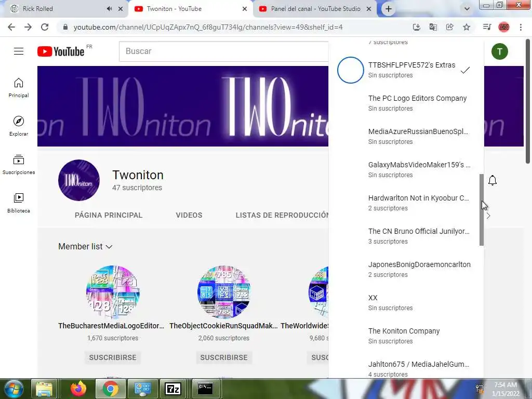Open TheBucharestMediaLogoEditor channel thumbnail
This screenshot has width=532, height=399.
click(113, 292)
